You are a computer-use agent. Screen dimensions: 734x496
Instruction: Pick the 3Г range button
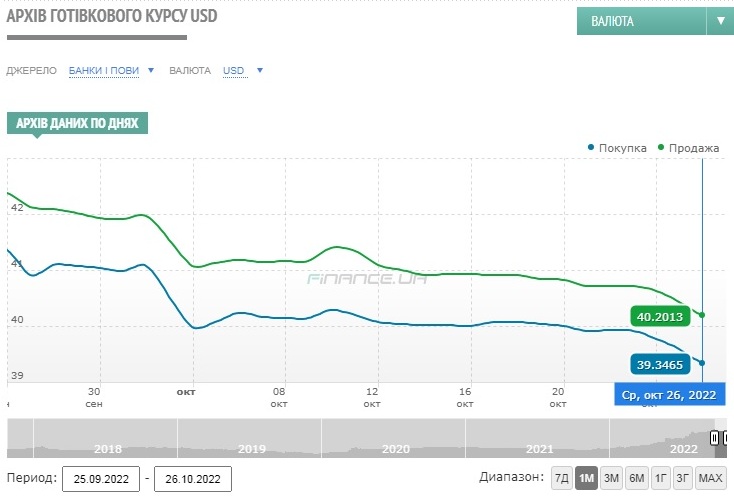[683, 477]
